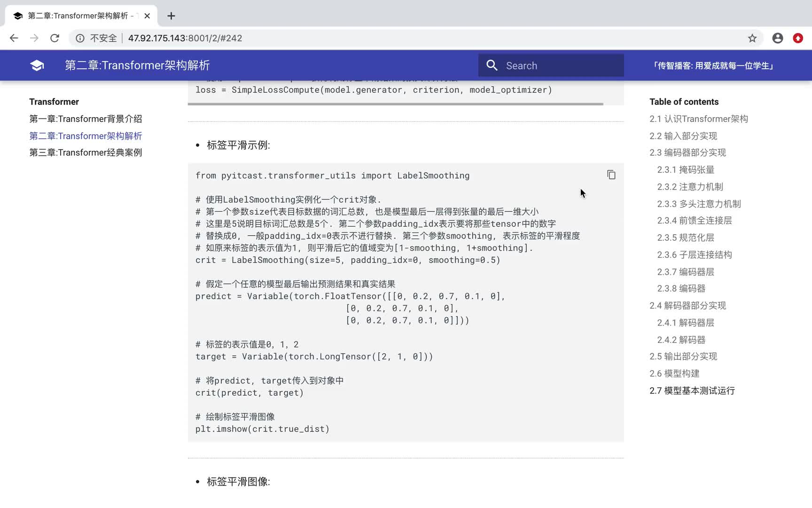The width and height of the screenshot is (812, 508).
Task: Click the header title 第二章:Transformer架构解析
Action: point(137,65)
